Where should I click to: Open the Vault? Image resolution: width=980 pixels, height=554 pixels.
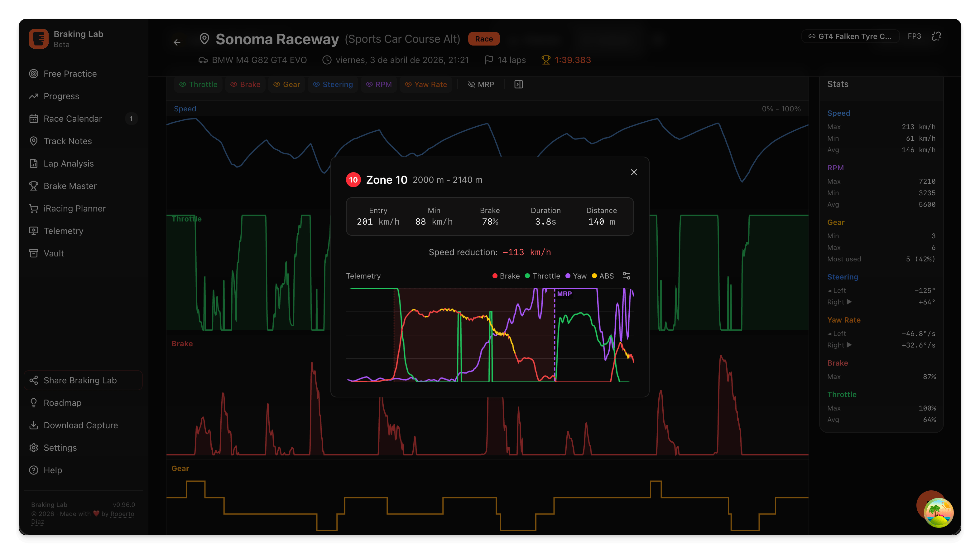[x=54, y=253]
